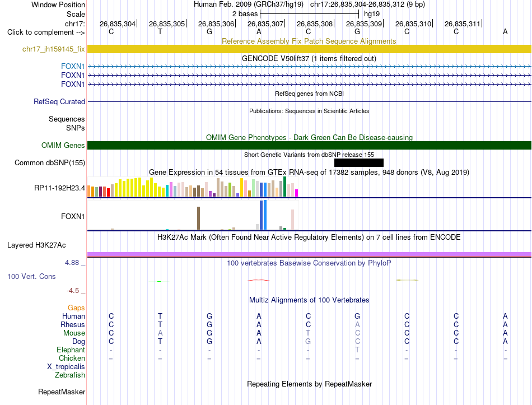
Task: Click the OMIM Genes track label
Action: tap(63, 145)
